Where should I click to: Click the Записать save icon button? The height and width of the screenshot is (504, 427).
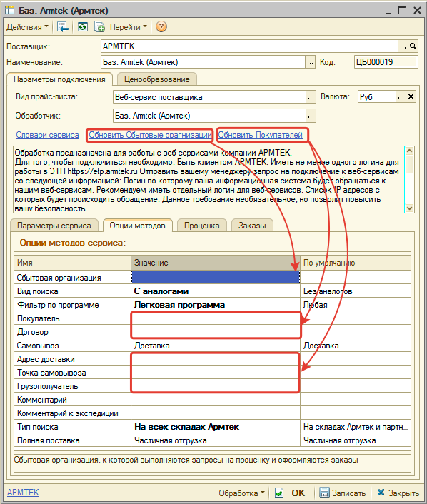(343, 493)
